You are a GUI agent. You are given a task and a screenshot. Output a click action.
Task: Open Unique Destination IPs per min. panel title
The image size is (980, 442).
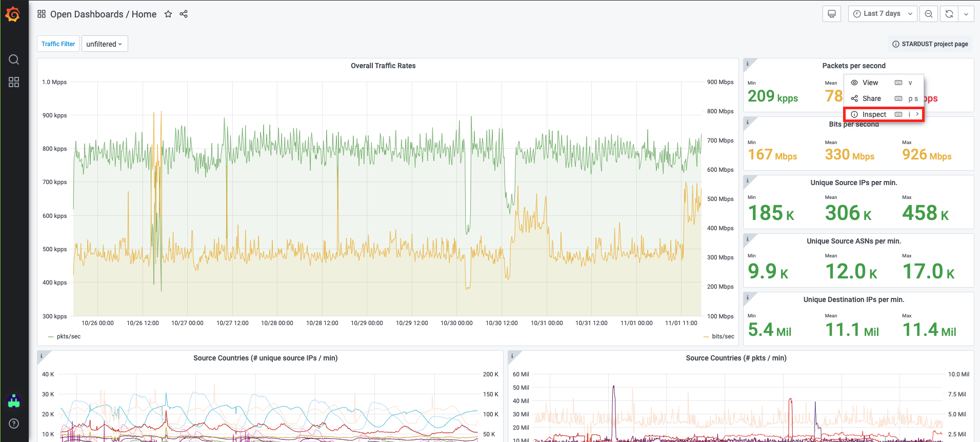[854, 299]
